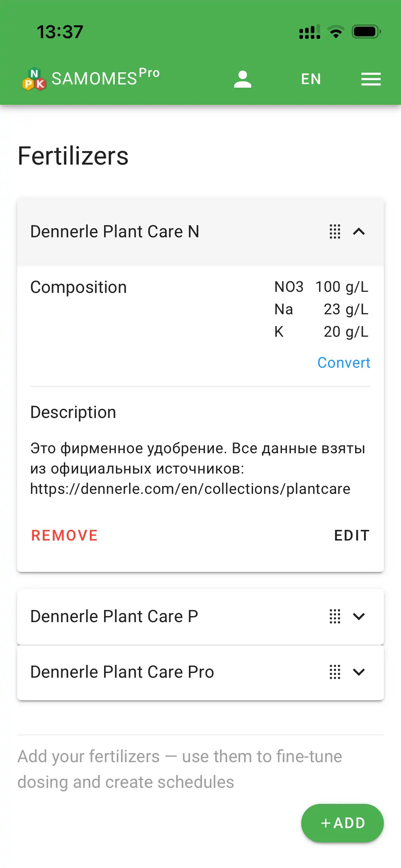The height and width of the screenshot is (868, 401).
Task: Switch language via EN selector
Action: click(x=311, y=79)
